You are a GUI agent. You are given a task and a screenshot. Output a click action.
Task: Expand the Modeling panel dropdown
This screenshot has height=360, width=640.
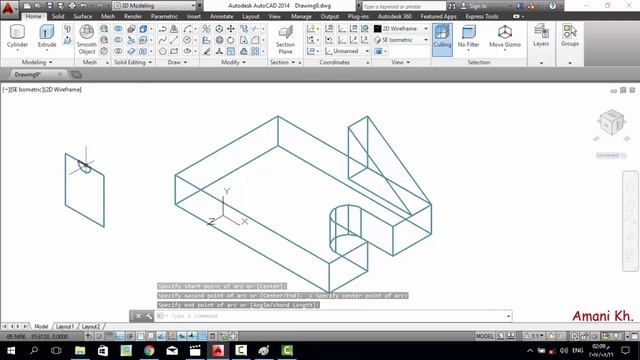37,62
